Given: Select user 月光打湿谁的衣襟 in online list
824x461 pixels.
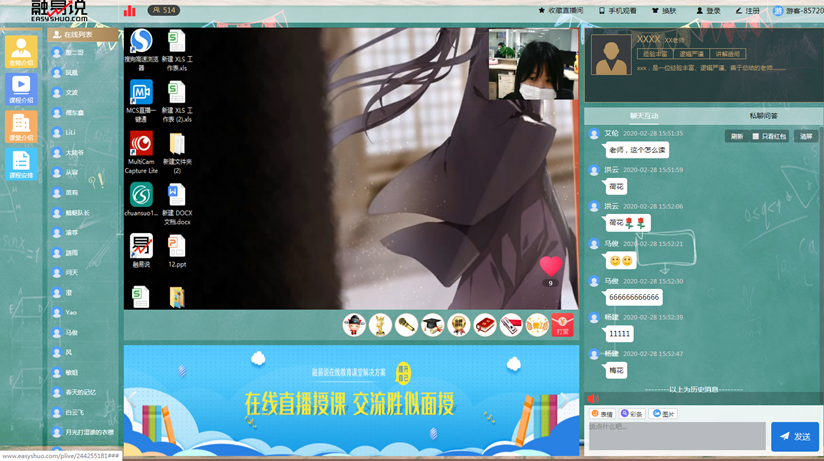Looking at the screenshot, I should 83,433.
